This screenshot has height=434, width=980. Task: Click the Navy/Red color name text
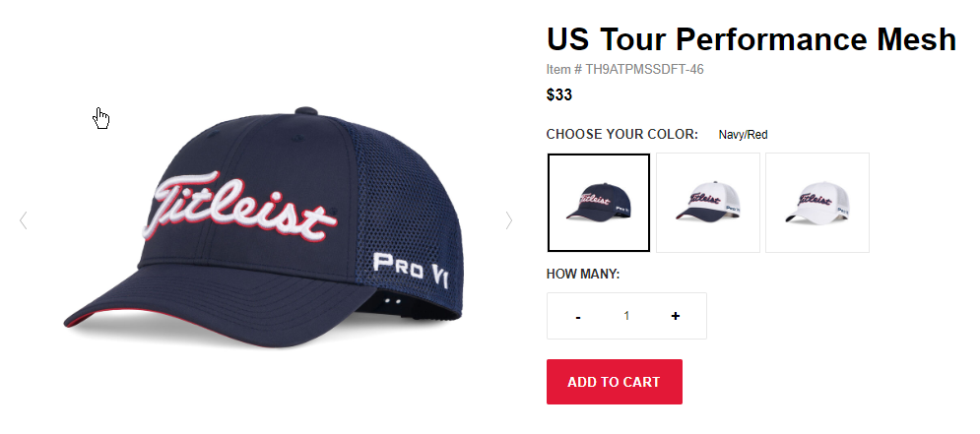tap(743, 134)
